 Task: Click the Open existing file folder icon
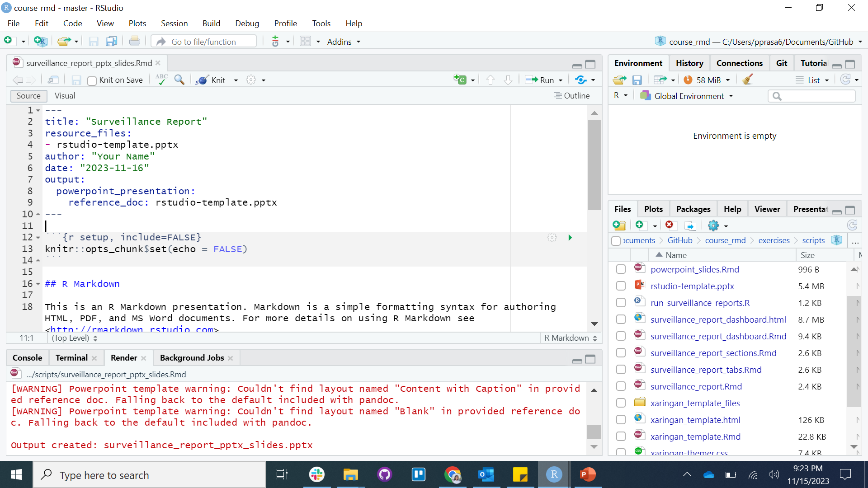pyautogui.click(x=64, y=41)
